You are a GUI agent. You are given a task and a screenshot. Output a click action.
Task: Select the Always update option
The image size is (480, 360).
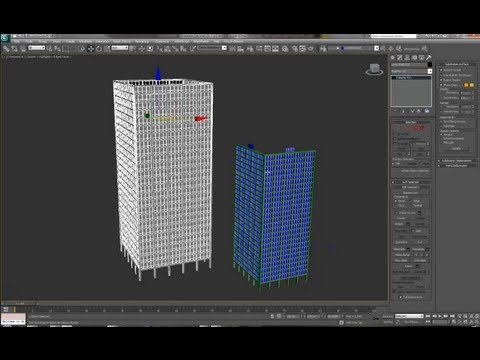pyautogui.click(x=441, y=135)
